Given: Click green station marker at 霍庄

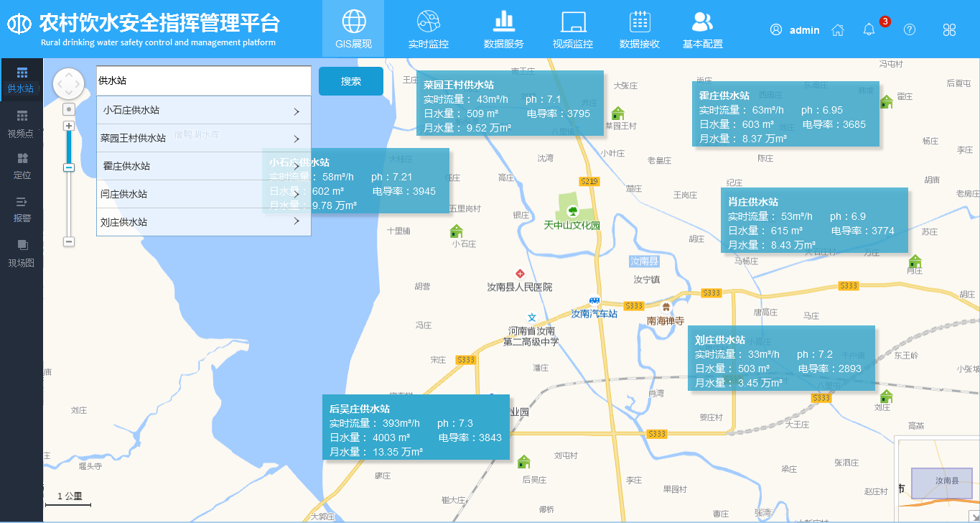Looking at the screenshot, I should point(886,102).
